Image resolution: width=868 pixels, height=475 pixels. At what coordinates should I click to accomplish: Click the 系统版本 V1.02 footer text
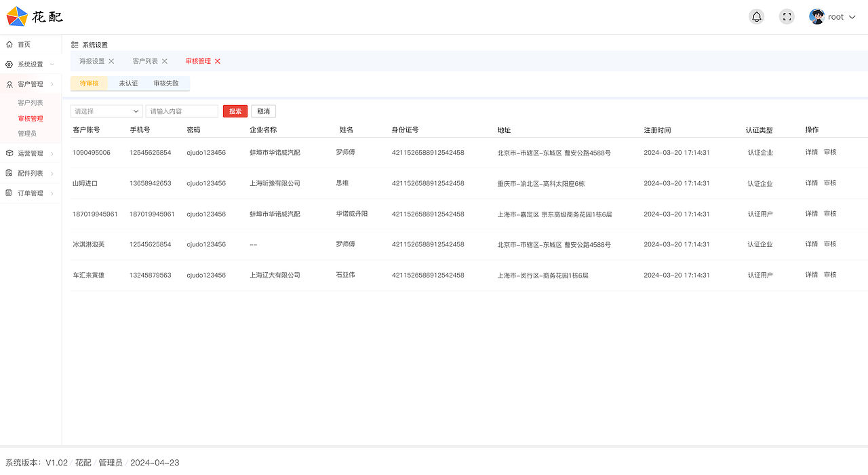[x=37, y=462]
